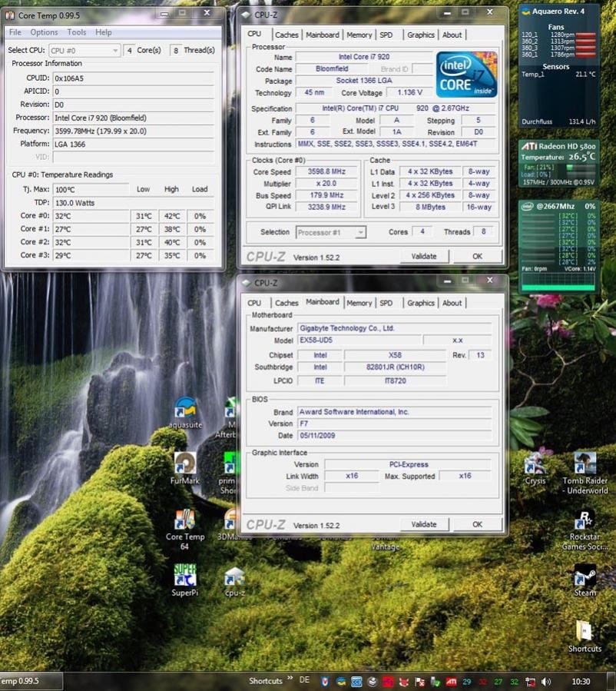
Task: Open Memory tab in bottom CPU-Z window
Action: 359,303
